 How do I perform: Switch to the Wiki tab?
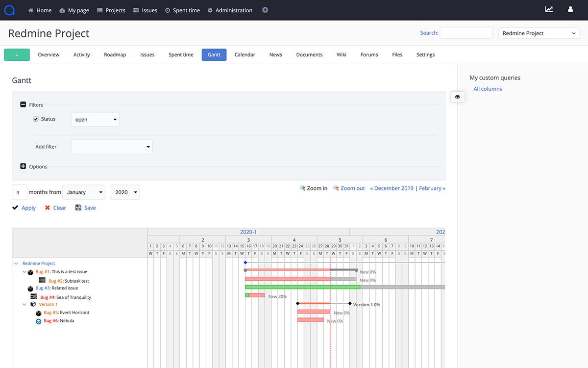pyautogui.click(x=342, y=55)
